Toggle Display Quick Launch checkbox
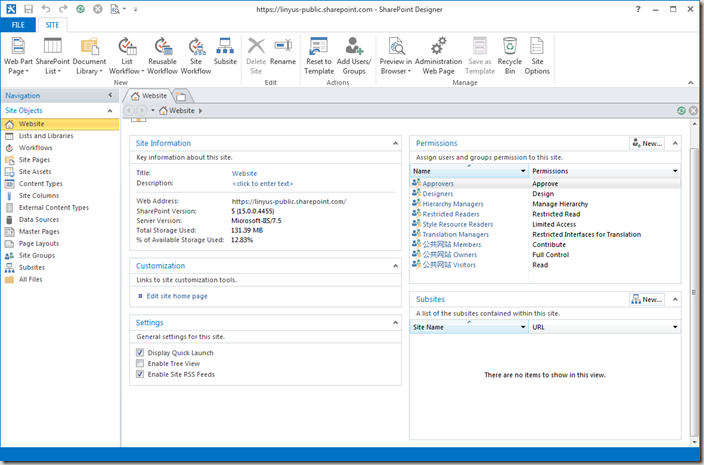 [140, 352]
